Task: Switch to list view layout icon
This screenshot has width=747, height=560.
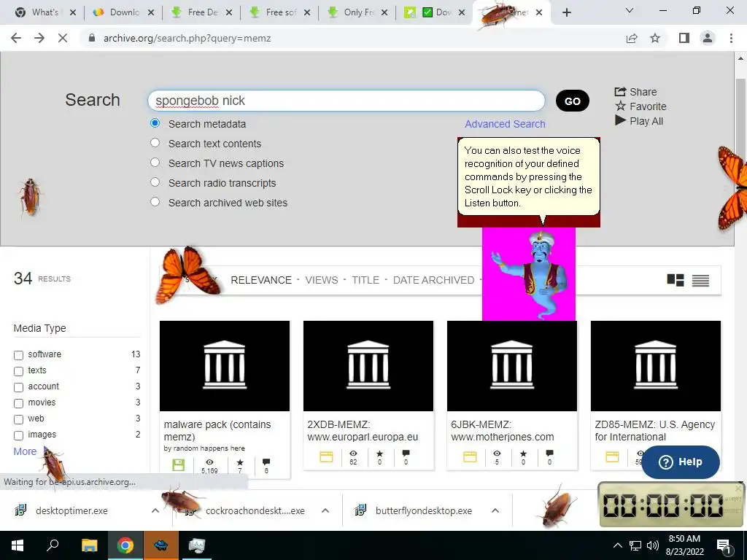Action: (700, 281)
